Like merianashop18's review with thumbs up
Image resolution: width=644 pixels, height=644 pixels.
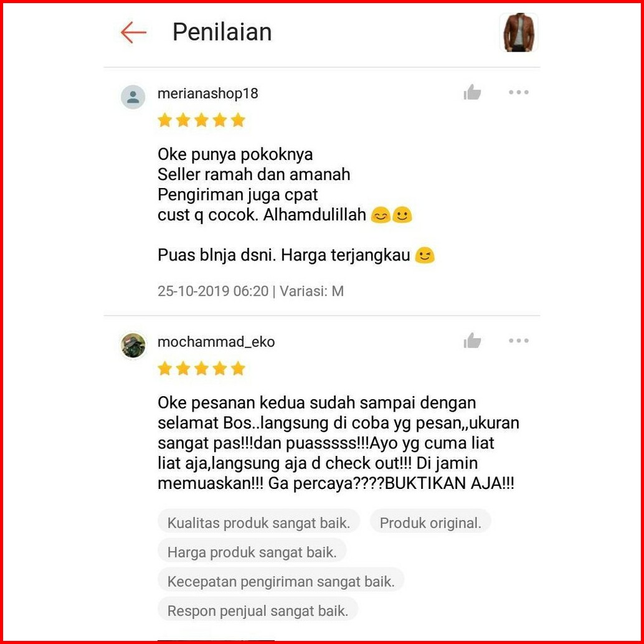pos(472,92)
